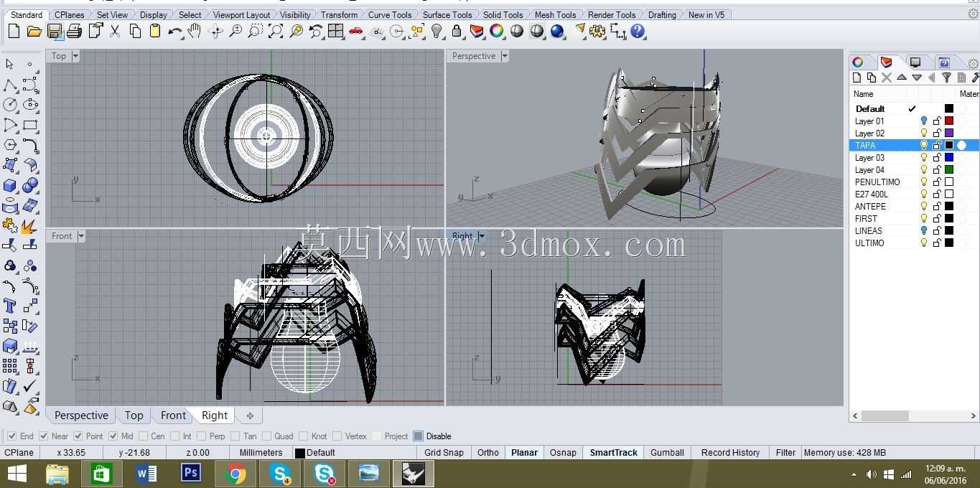980x488 pixels.
Task: Open the Perspective viewport dropdown arrow
Action: pos(505,56)
